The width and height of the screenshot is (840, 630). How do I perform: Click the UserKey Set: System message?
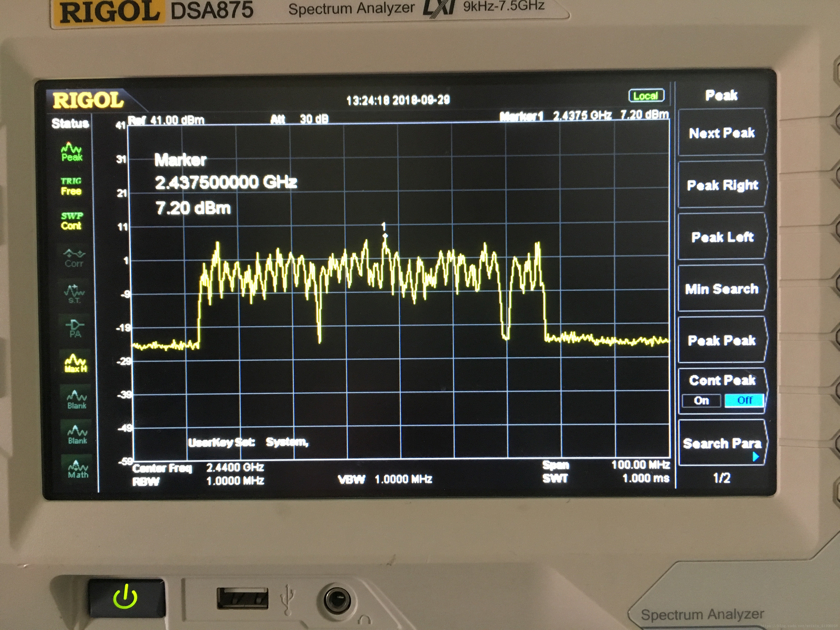pyautogui.click(x=248, y=442)
